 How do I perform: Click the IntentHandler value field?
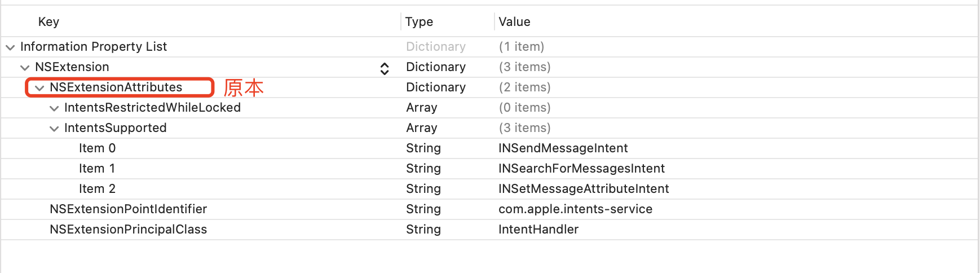(538, 230)
